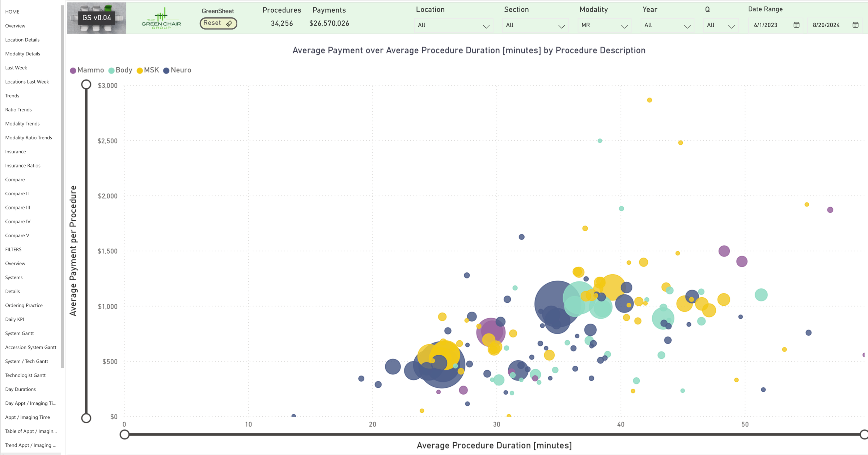Click the top handle of Y-axis zoom slider

pos(86,84)
